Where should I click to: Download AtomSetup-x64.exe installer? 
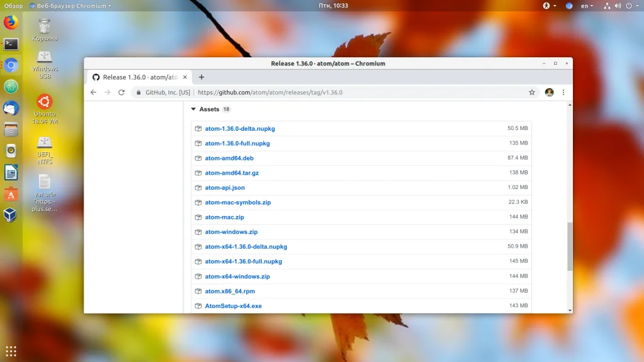pyautogui.click(x=233, y=306)
